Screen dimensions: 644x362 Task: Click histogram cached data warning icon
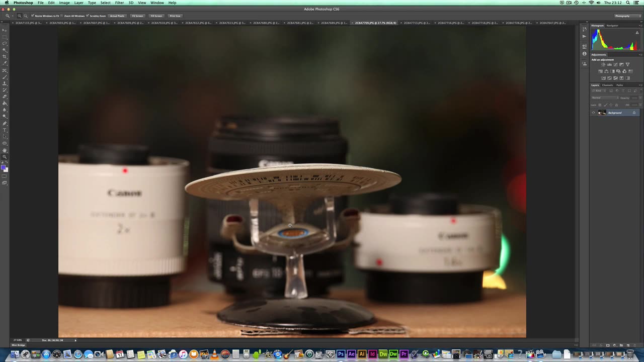[637, 33]
